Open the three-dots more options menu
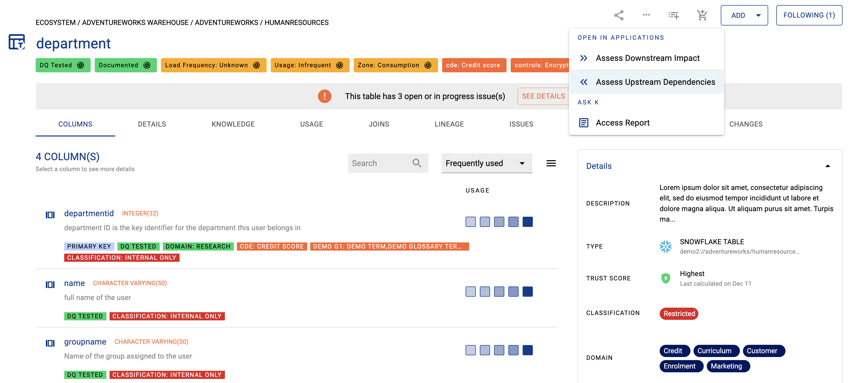This screenshot has width=868, height=383. point(646,15)
